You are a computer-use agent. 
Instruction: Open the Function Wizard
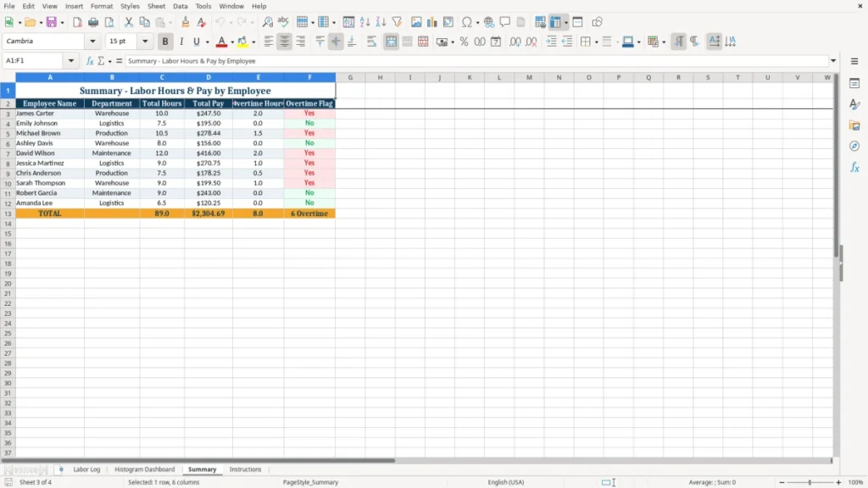pyautogui.click(x=90, y=61)
